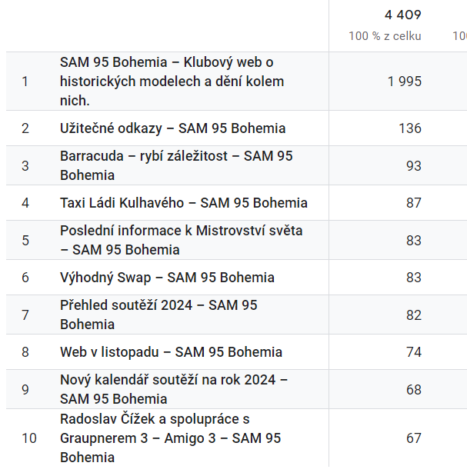Click the value 93 for Barracuda row
Image resolution: width=467 pixels, height=476 pixels.
414,166
